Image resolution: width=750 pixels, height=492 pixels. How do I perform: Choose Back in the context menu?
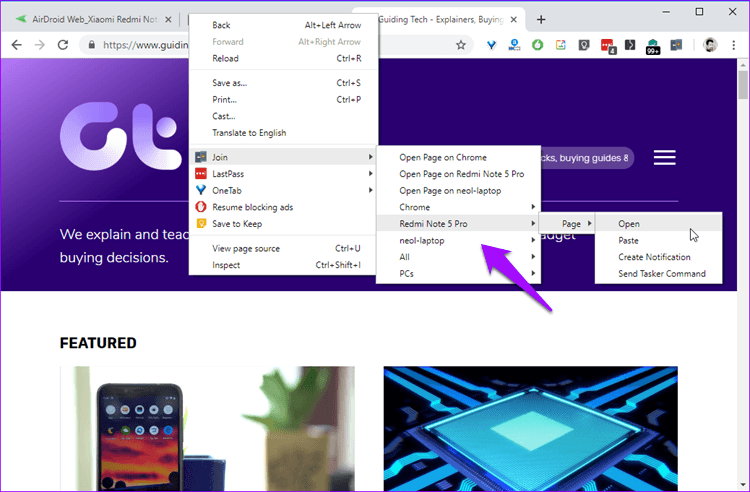pos(284,25)
